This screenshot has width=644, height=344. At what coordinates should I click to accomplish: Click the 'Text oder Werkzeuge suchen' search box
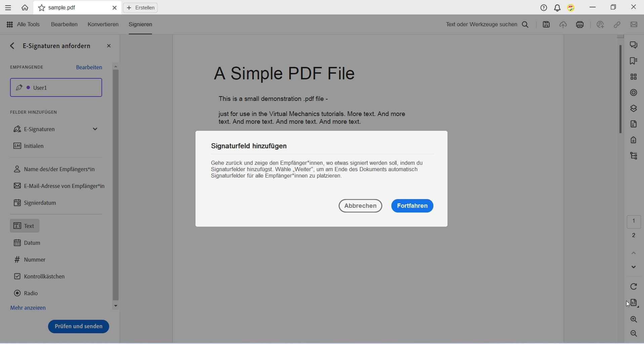[481, 25]
